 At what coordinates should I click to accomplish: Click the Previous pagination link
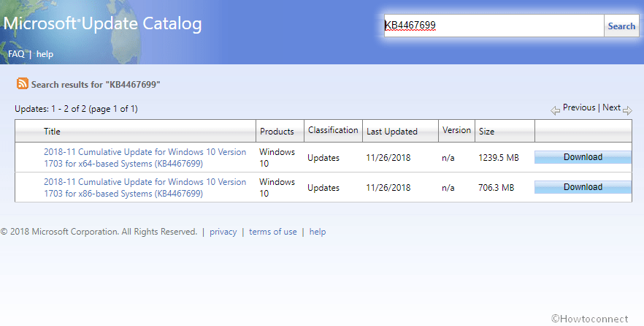click(579, 107)
